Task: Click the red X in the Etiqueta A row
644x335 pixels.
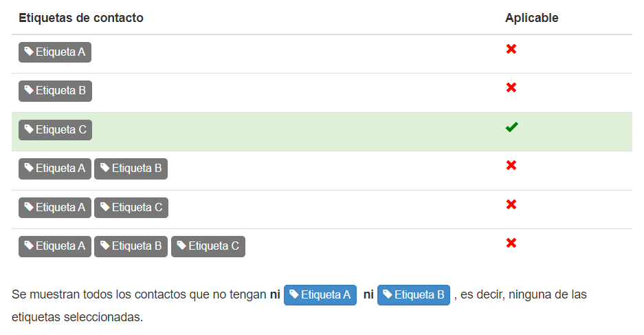Action: click(511, 49)
